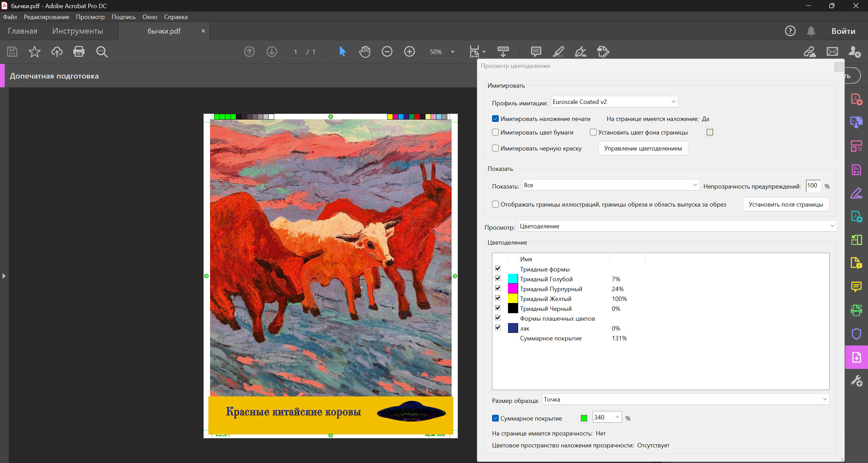The image size is (868, 463).
Task: Open the Просмотр dropdown showing Цветоделение
Action: (677, 226)
